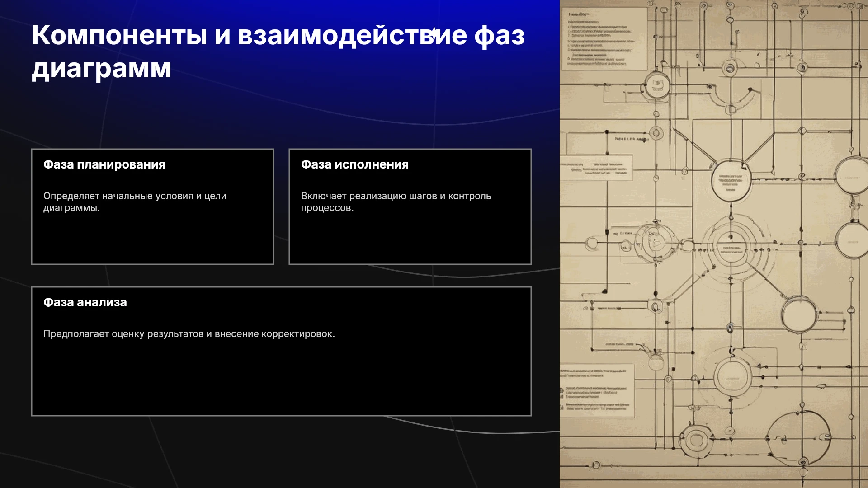Click the word 'диаграмм' in the title's second line
The image size is (868, 488).
102,68
